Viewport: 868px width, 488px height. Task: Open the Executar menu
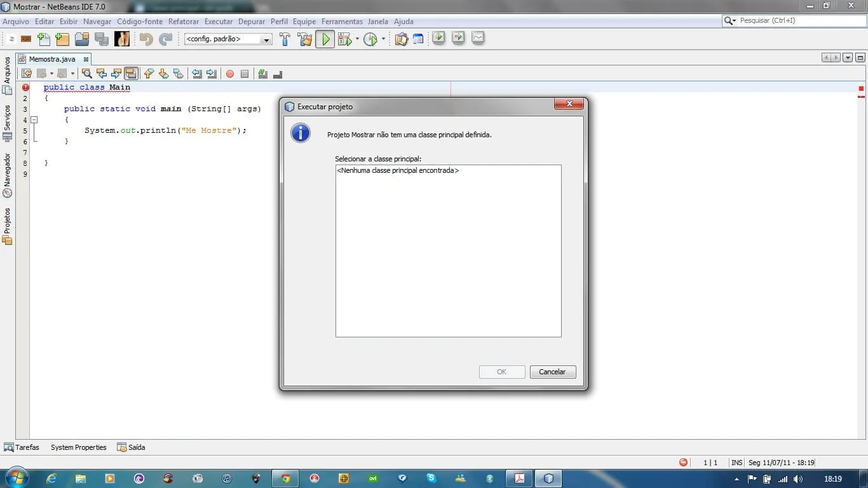coord(219,22)
